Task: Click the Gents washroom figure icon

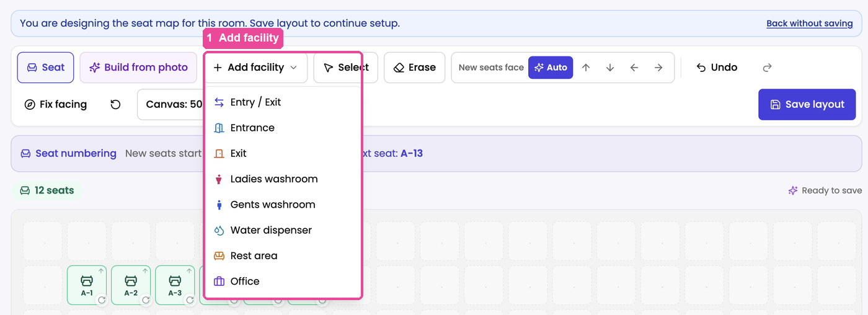Action: click(x=219, y=205)
